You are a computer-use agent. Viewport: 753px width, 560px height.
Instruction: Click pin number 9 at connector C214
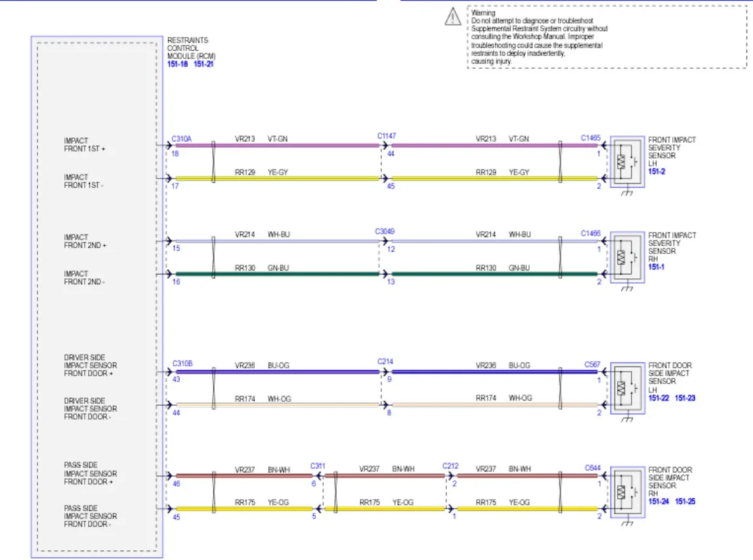click(389, 379)
